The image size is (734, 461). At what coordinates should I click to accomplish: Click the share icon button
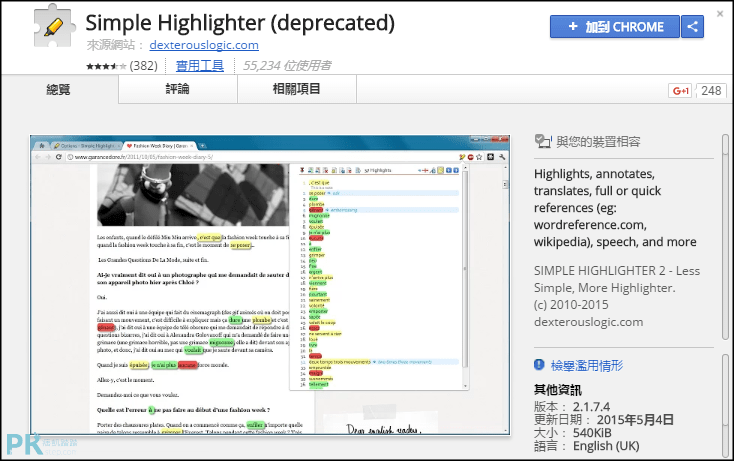692,27
